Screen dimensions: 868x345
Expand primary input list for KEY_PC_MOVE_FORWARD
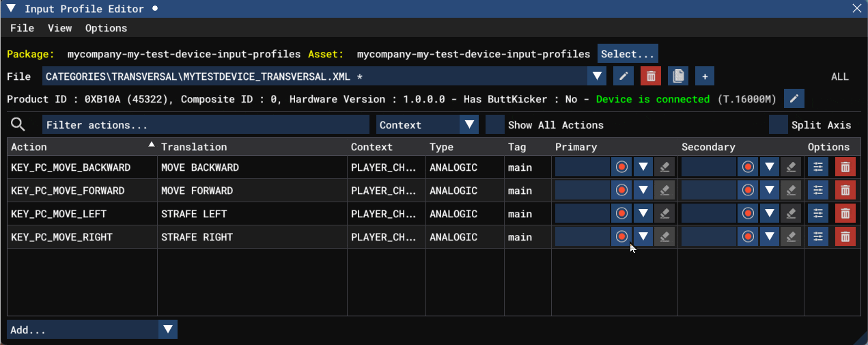[x=643, y=191]
